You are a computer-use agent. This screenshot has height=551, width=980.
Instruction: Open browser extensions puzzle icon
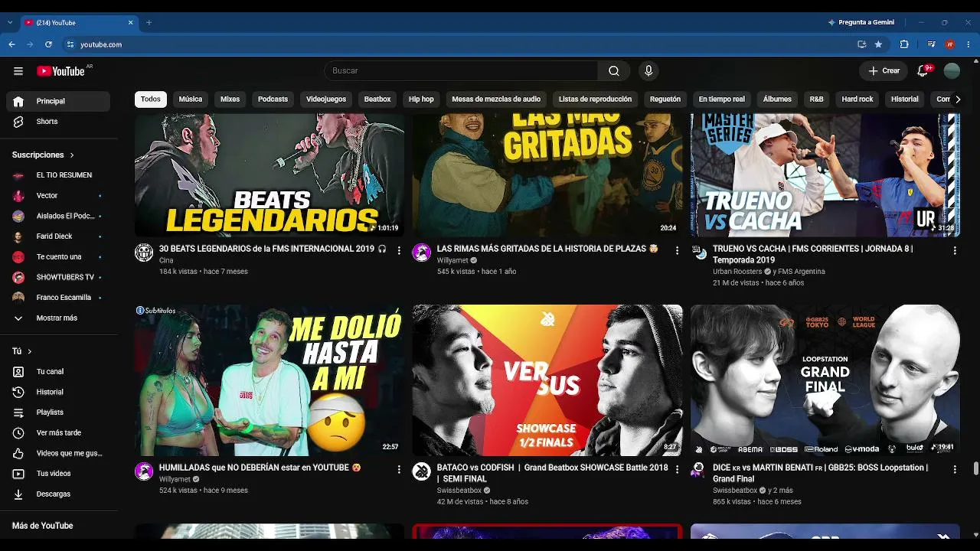[904, 44]
